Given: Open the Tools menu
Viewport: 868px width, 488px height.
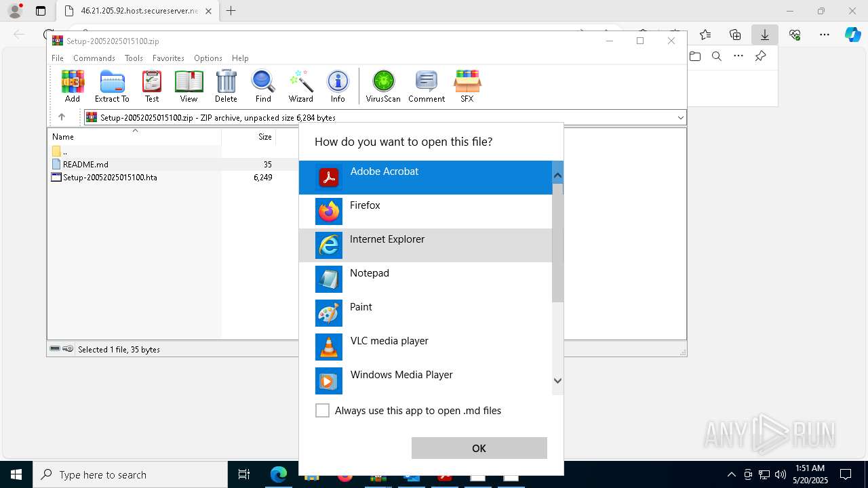Looking at the screenshot, I should coord(134,58).
